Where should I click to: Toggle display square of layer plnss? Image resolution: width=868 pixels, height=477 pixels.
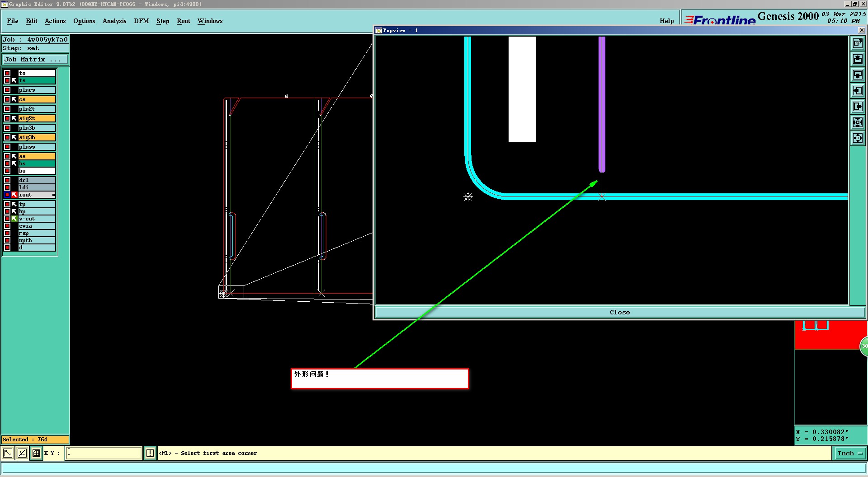pos(7,147)
